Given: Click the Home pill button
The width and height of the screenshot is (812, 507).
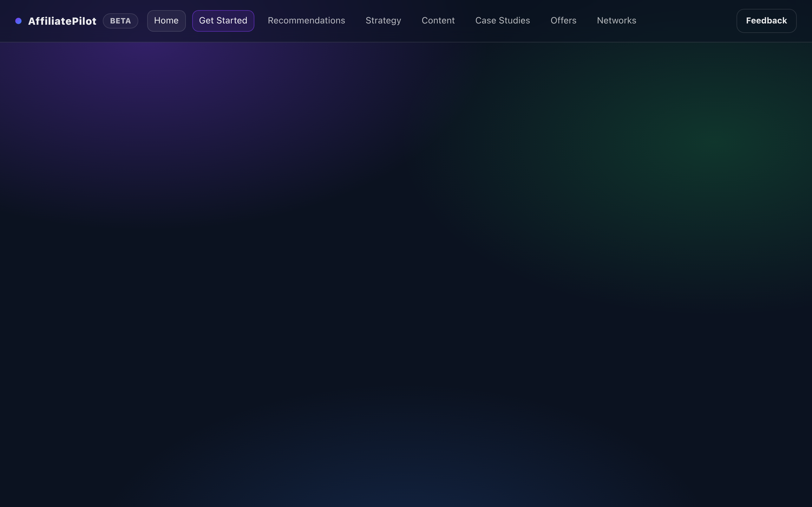Looking at the screenshot, I should (x=166, y=21).
